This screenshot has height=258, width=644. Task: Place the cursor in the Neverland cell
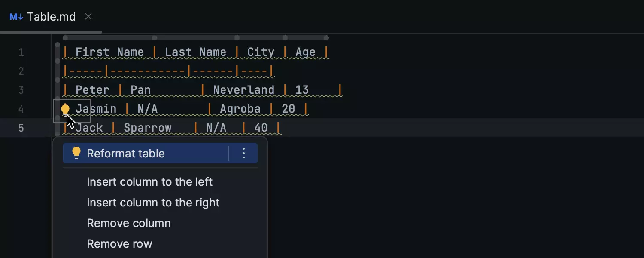pos(243,90)
